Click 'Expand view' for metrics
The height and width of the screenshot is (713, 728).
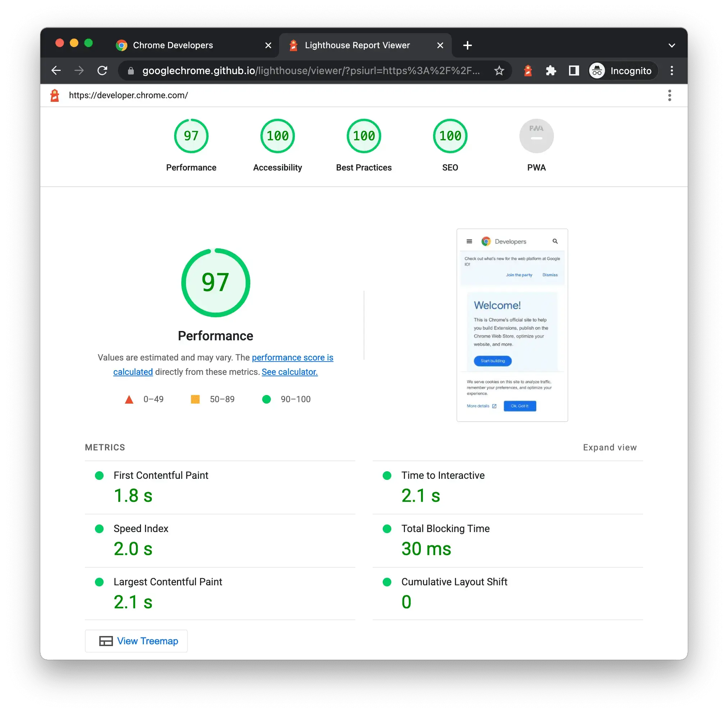pos(610,448)
